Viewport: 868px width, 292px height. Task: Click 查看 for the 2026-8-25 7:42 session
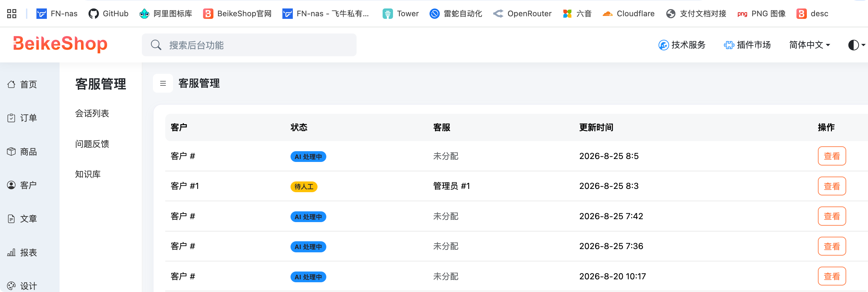point(832,216)
